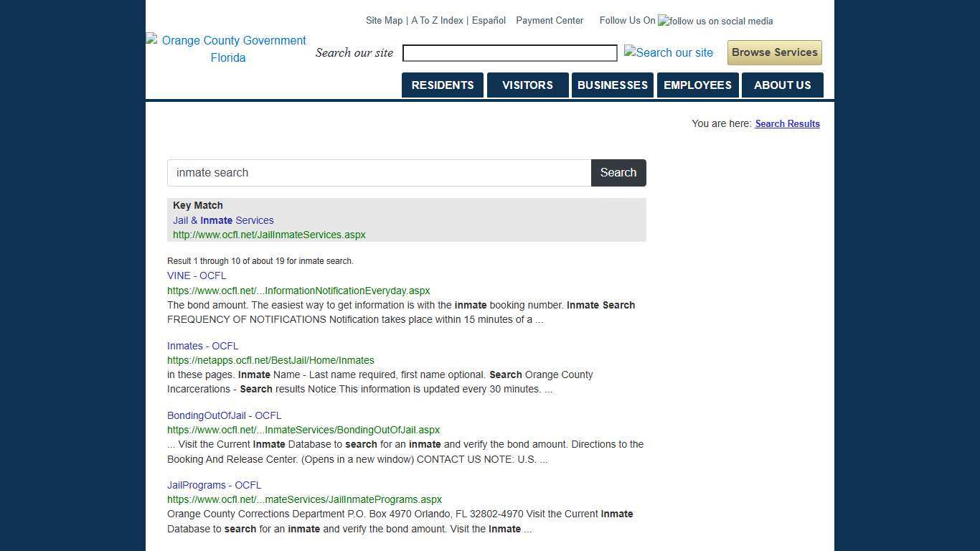980x551 pixels.
Task: Open the Site Map page
Action: 384,21
